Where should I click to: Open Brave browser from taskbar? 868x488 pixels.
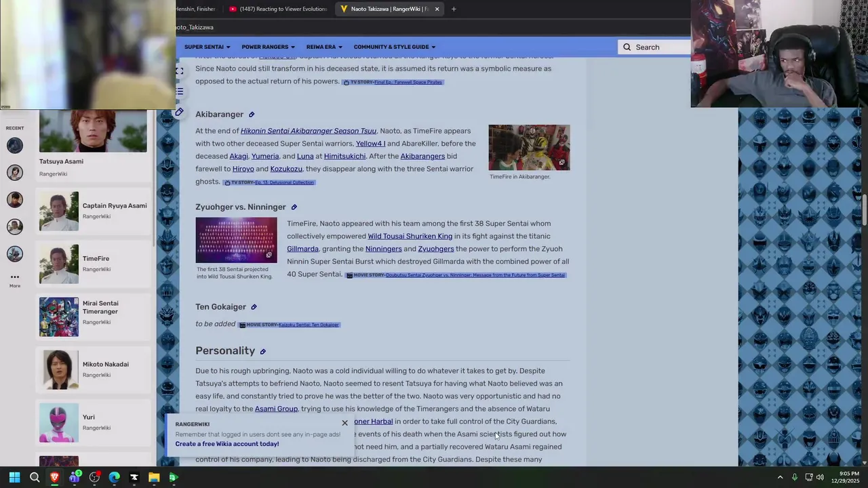54,477
